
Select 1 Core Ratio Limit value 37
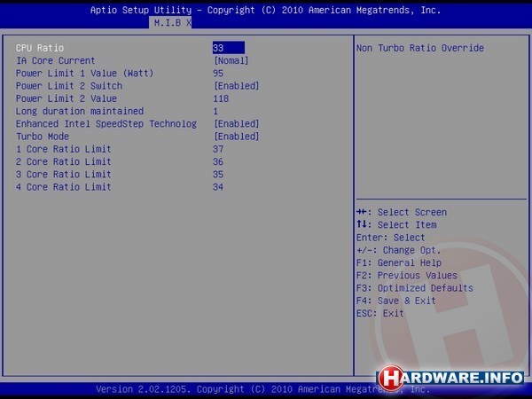[x=218, y=149]
